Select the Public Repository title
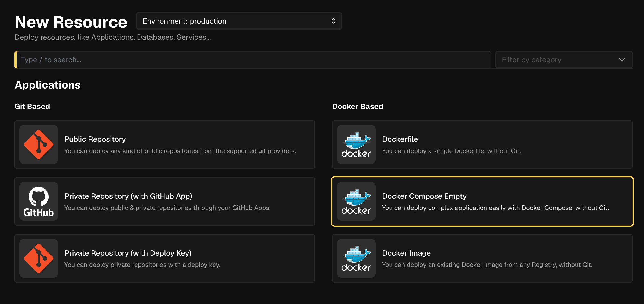644x304 pixels. coord(95,139)
